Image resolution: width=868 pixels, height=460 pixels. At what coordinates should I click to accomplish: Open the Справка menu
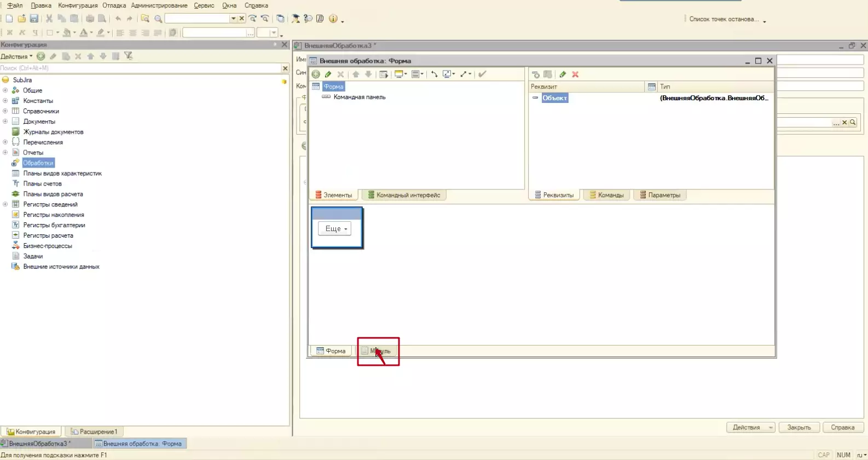tap(256, 5)
